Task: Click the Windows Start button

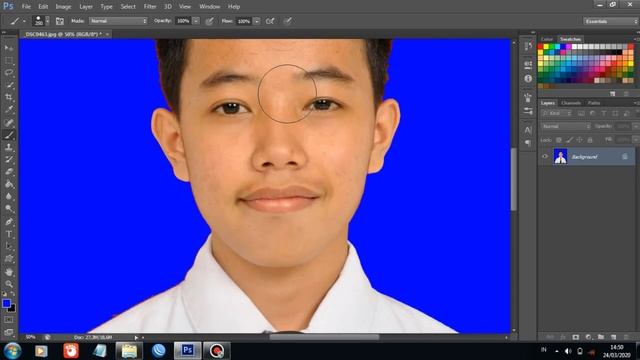Action: point(12,351)
